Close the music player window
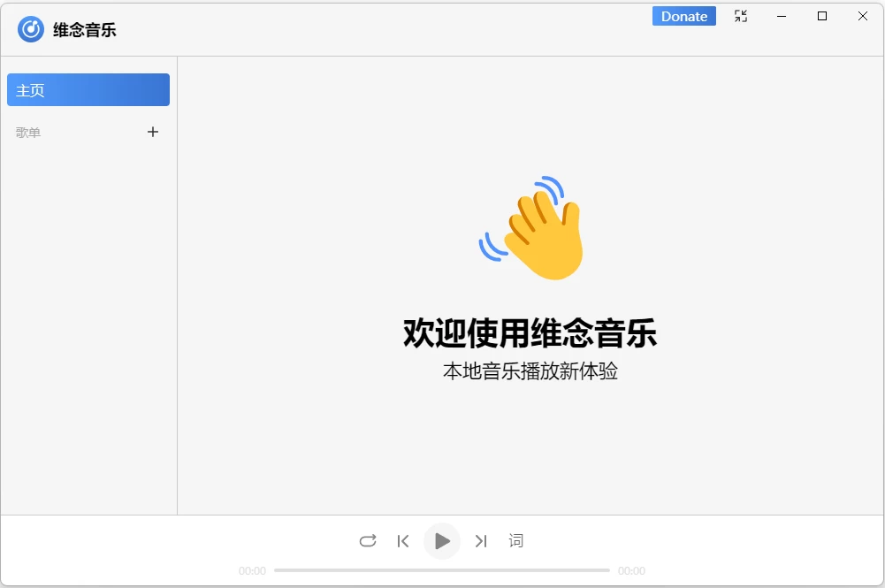885x588 pixels. [863, 16]
